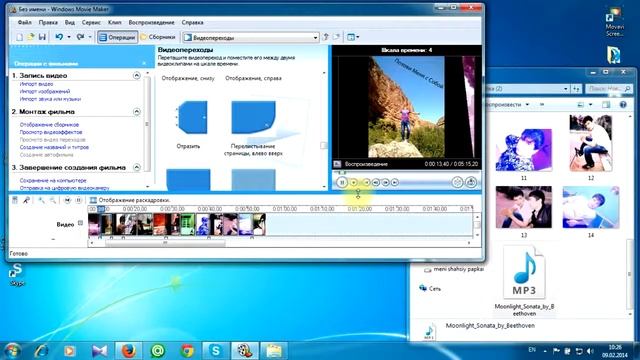Screen dimensions: 640x360
Task: Click the timeline horizontal scrollbar
Action: (x=165, y=243)
